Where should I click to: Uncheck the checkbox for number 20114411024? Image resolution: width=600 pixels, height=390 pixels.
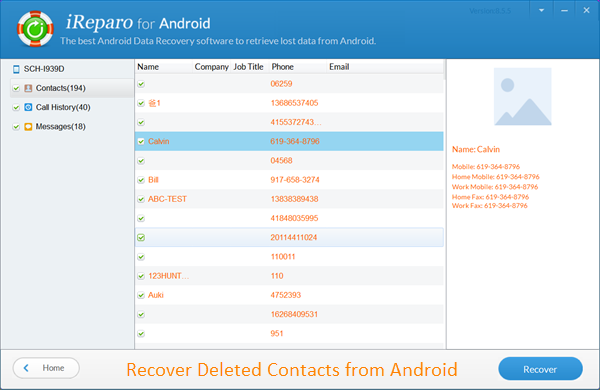(141, 238)
